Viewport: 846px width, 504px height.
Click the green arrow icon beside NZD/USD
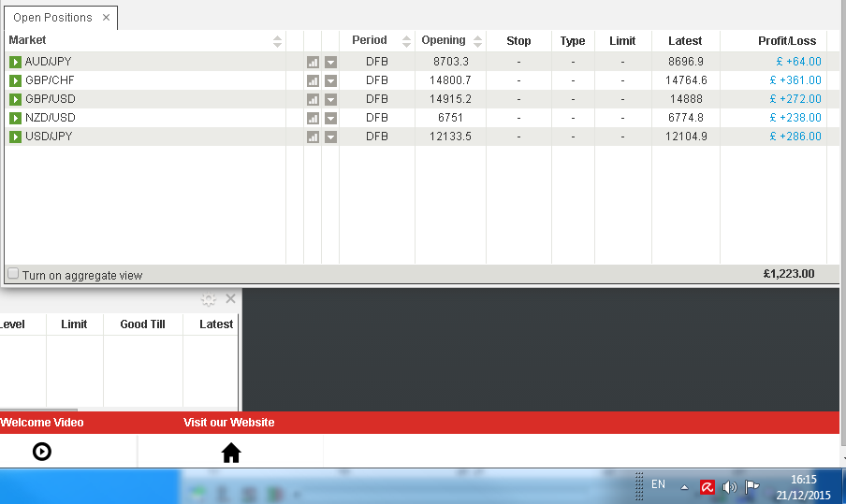[15, 118]
